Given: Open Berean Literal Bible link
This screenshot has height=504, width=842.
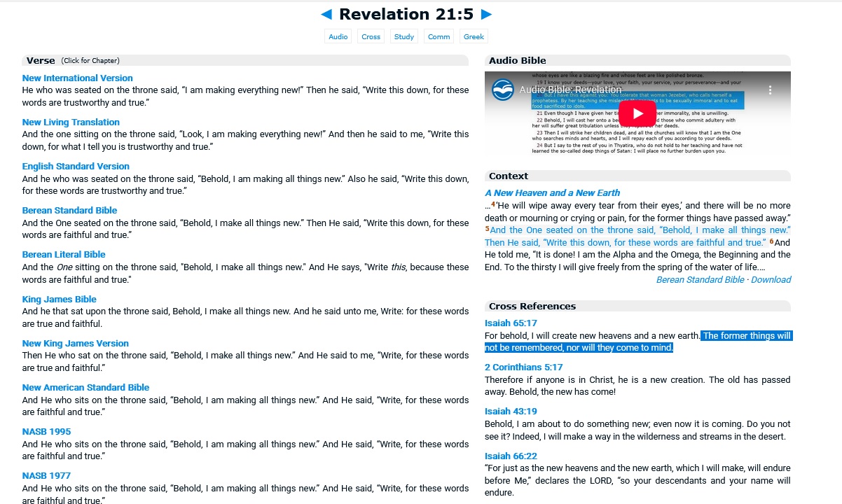Looking at the screenshot, I should 64,254.
